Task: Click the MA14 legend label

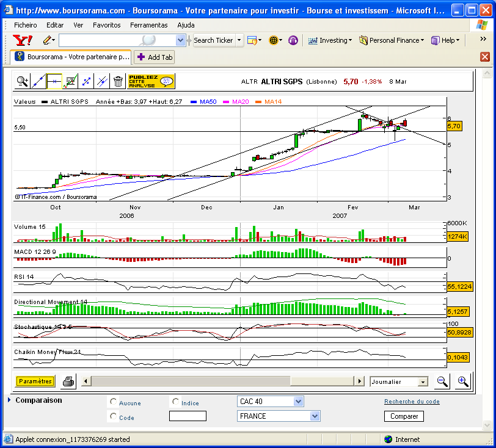Action: (x=272, y=101)
